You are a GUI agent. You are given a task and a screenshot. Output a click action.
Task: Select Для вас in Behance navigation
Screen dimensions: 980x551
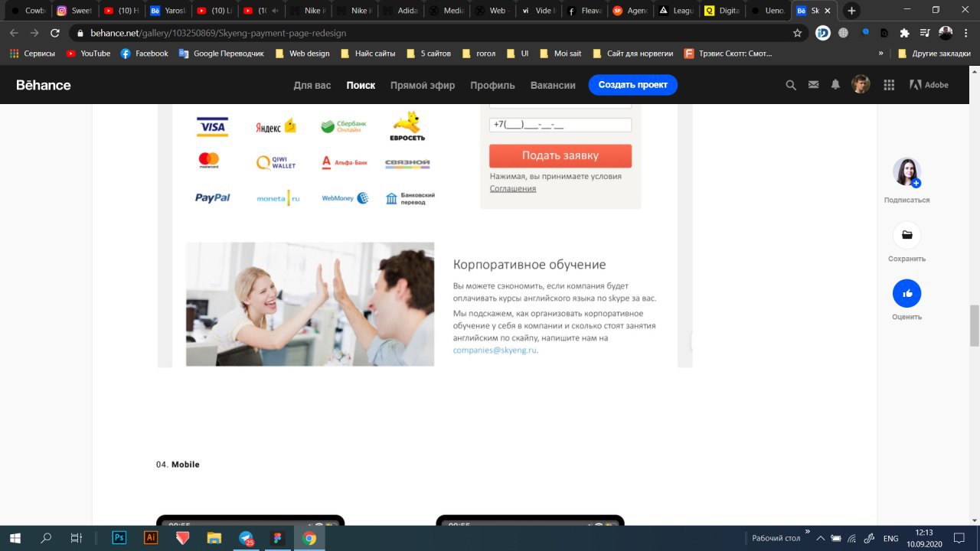312,85
